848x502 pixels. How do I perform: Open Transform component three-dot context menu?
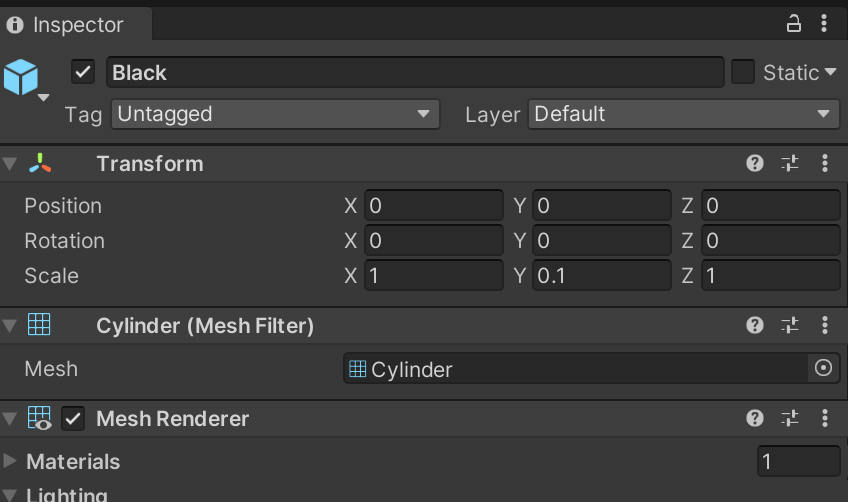[825, 163]
